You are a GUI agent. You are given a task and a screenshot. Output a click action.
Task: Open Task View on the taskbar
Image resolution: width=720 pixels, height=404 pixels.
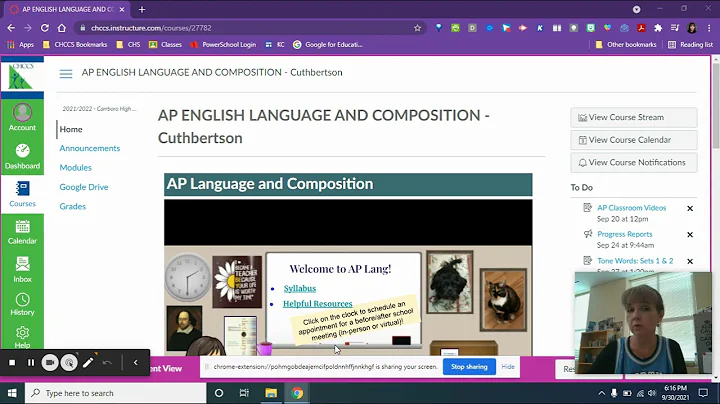[x=244, y=393]
